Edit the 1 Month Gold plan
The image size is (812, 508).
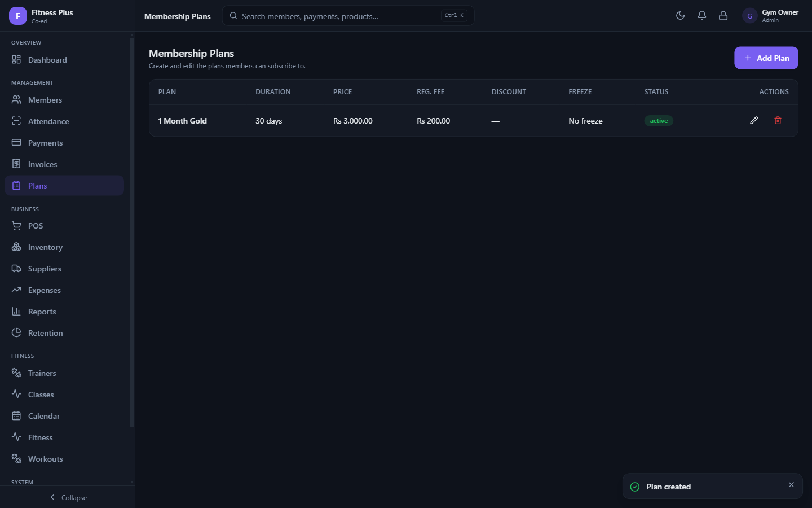point(753,120)
